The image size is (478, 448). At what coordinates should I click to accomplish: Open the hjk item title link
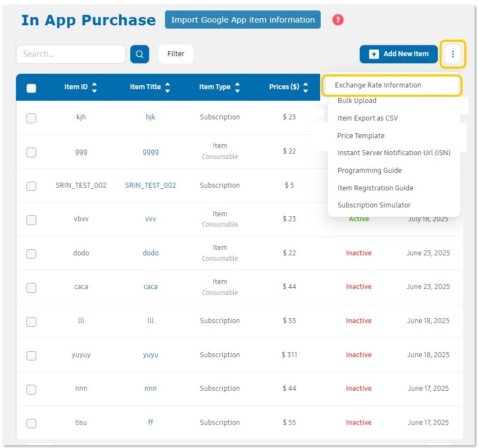[x=151, y=117]
